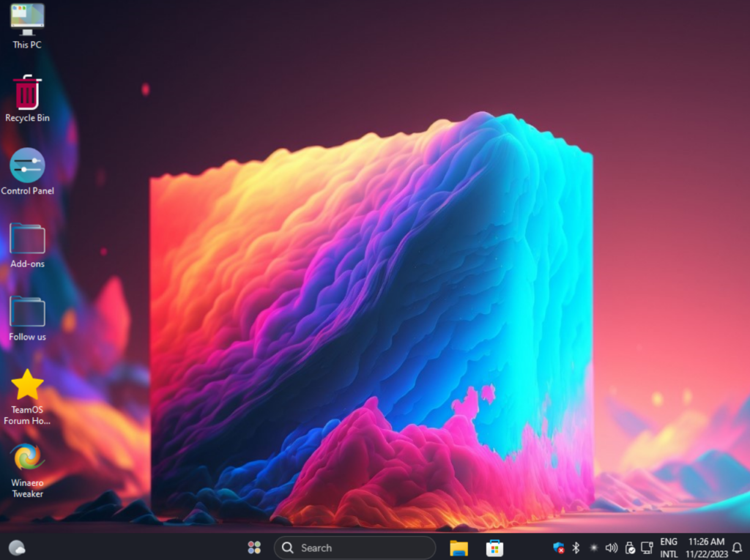This screenshot has width=750, height=560.
Task: Open the clock and date flyout
Action: (706, 548)
